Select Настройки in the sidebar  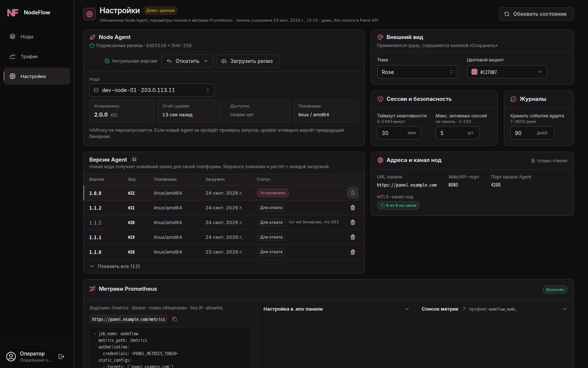point(37,76)
